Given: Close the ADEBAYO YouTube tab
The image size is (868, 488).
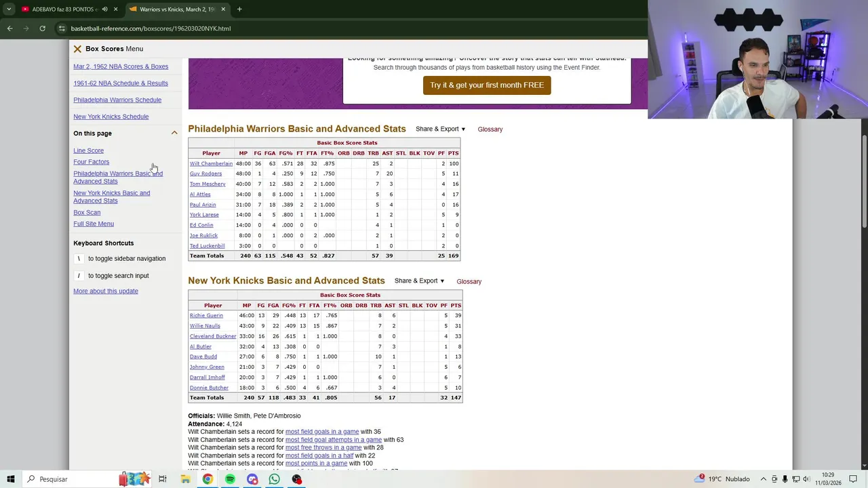Looking at the screenshot, I should tap(116, 9).
